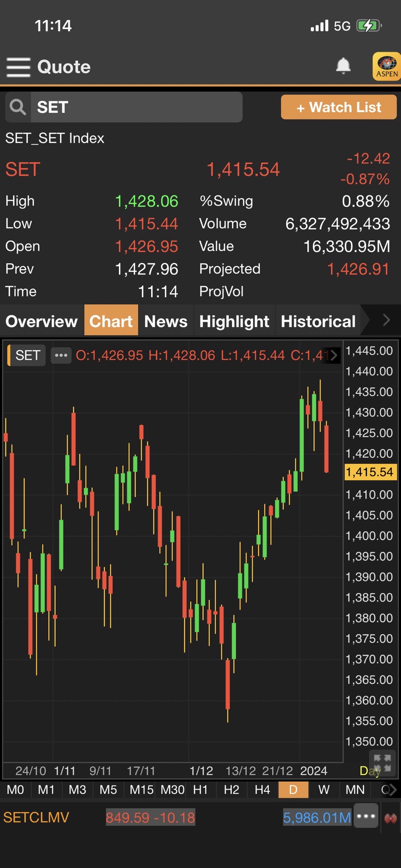Open the hamburger menu

click(x=18, y=67)
